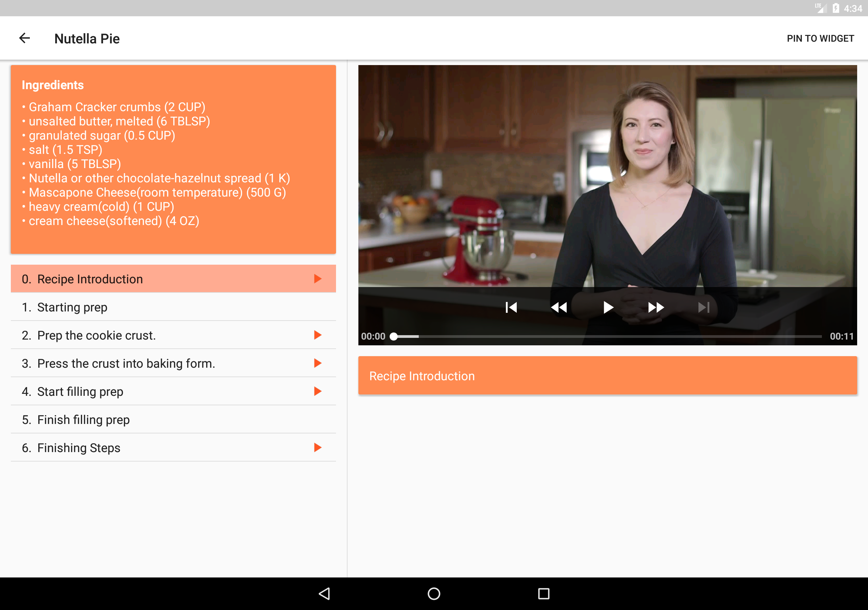Go back using the top-left arrow
The width and height of the screenshot is (868, 610).
tap(24, 38)
